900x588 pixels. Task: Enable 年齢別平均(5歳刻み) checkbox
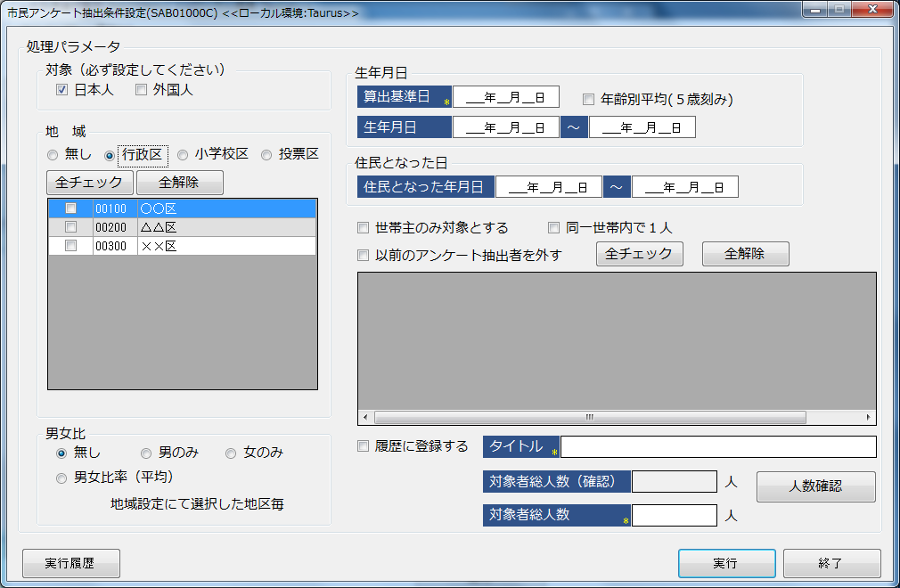(588, 100)
